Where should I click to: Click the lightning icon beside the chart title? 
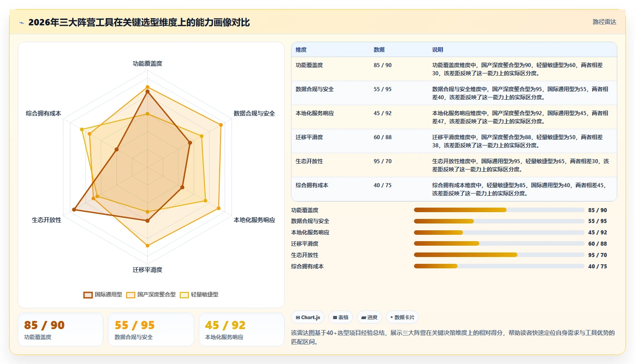tap(21, 23)
